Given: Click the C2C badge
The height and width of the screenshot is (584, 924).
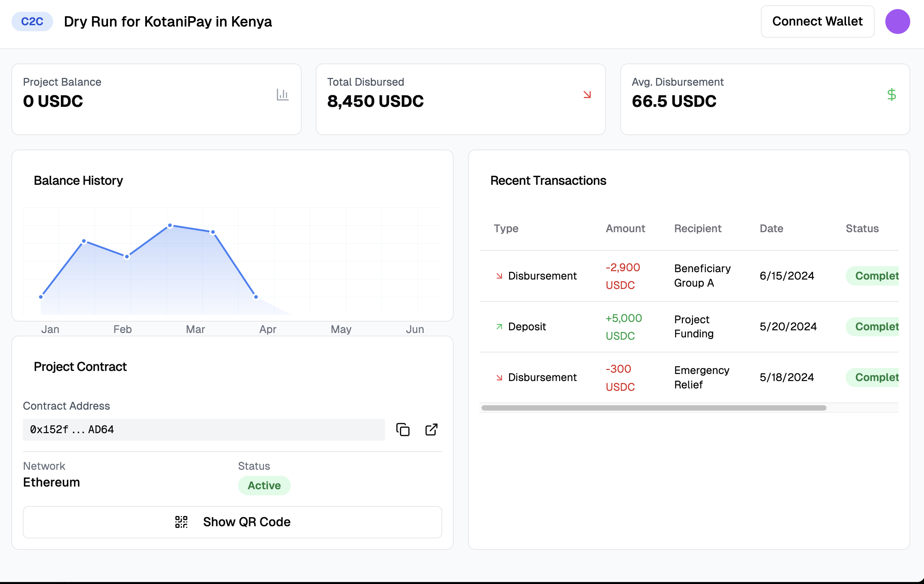Looking at the screenshot, I should [x=32, y=22].
